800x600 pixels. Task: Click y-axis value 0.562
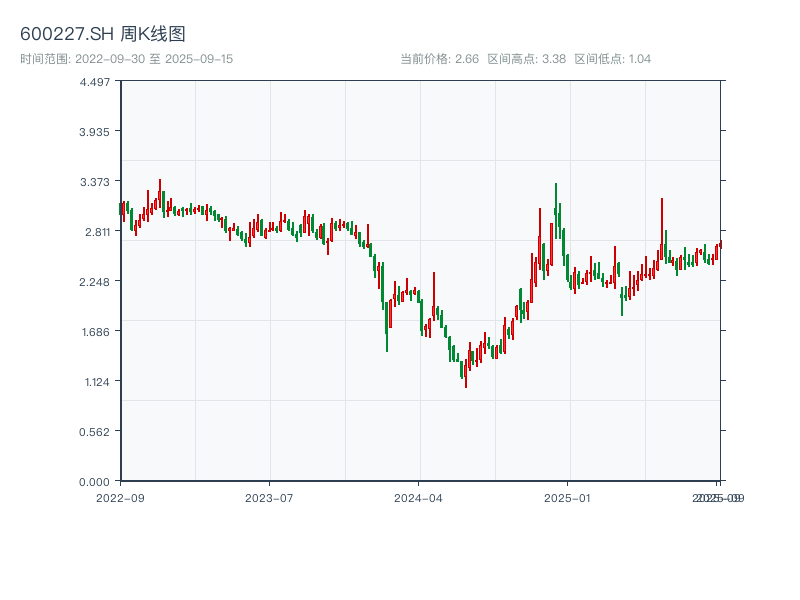[94, 432]
